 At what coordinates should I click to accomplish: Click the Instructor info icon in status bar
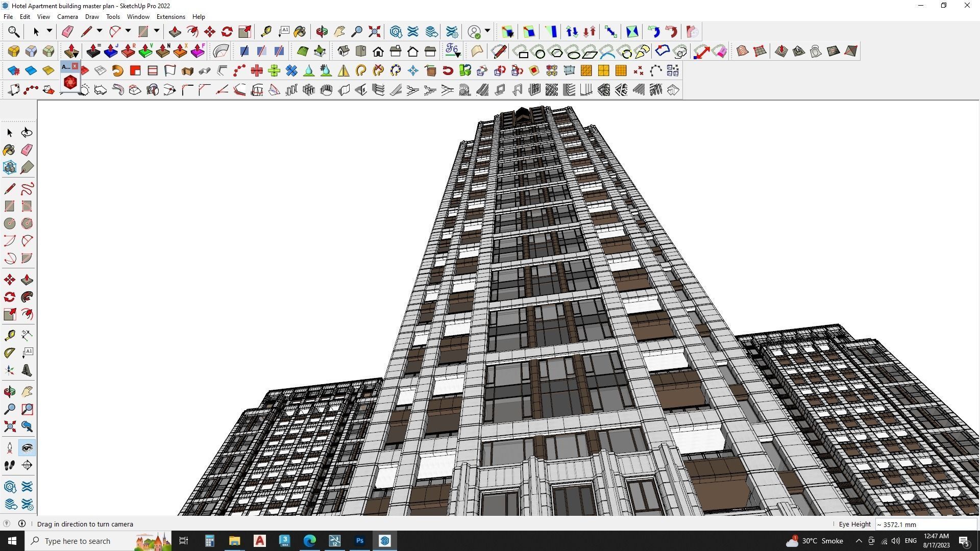pyautogui.click(x=22, y=523)
